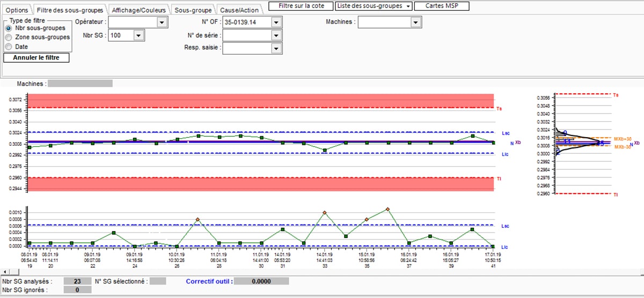Screen dimensions: 644x298
Task: Click the Annuler le filtre button
Action: (x=36, y=57)
